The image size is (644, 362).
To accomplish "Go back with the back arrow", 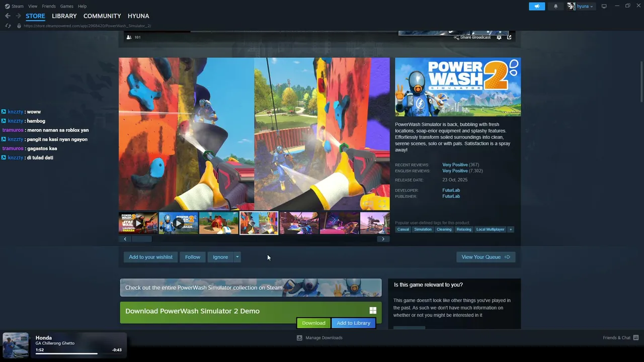I will [8, 16].
